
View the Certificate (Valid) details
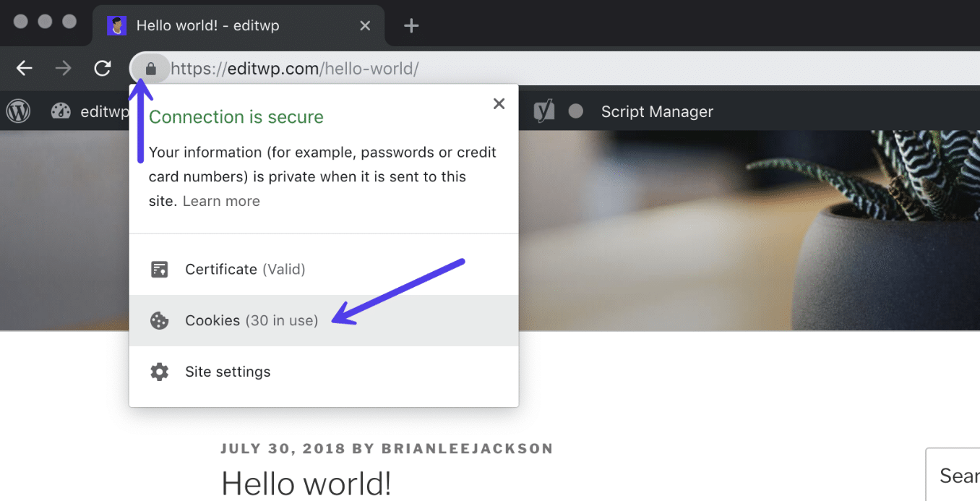[246, 270]
